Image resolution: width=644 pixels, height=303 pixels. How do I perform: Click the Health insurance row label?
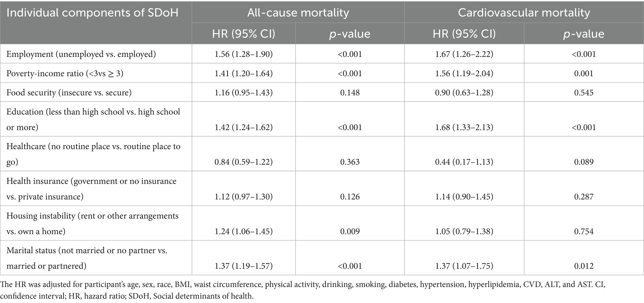91,189
